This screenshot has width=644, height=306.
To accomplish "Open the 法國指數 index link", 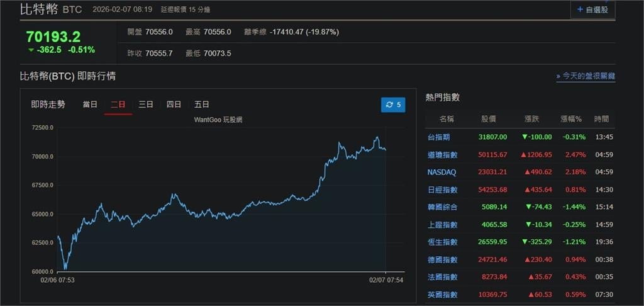I will click(442, 277).
